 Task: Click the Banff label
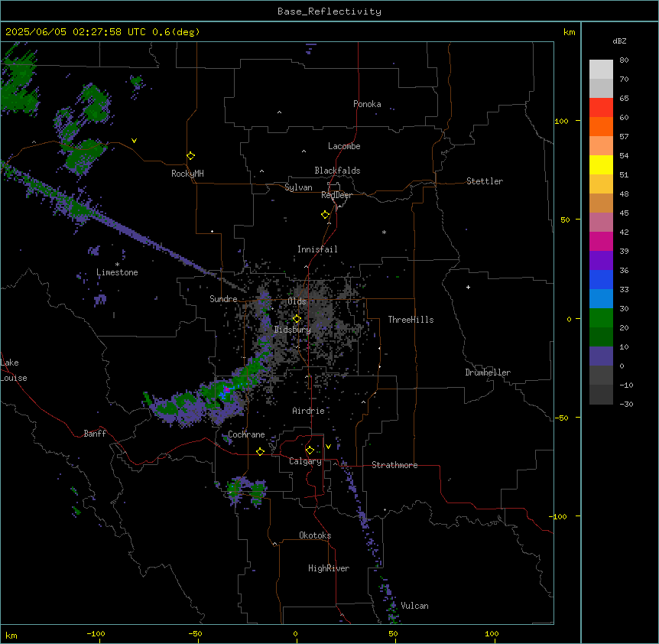pos(95,434)
